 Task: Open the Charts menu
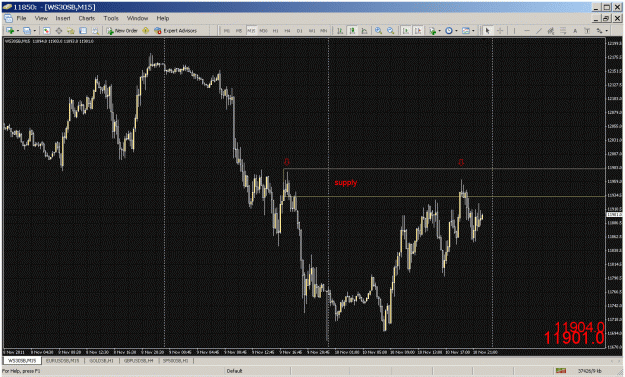(x=86, y=18)
